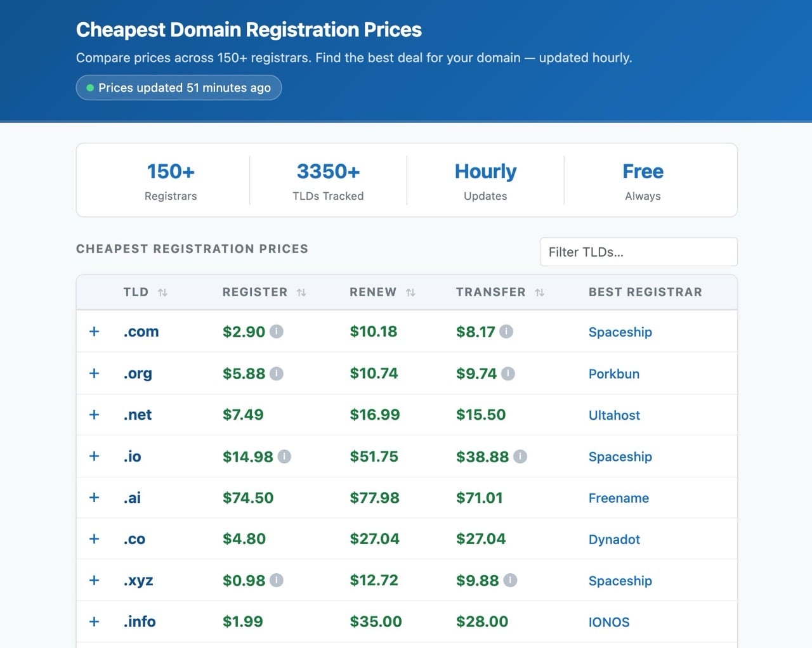Click info icon beside .org $5.88 price

point(277,374)
